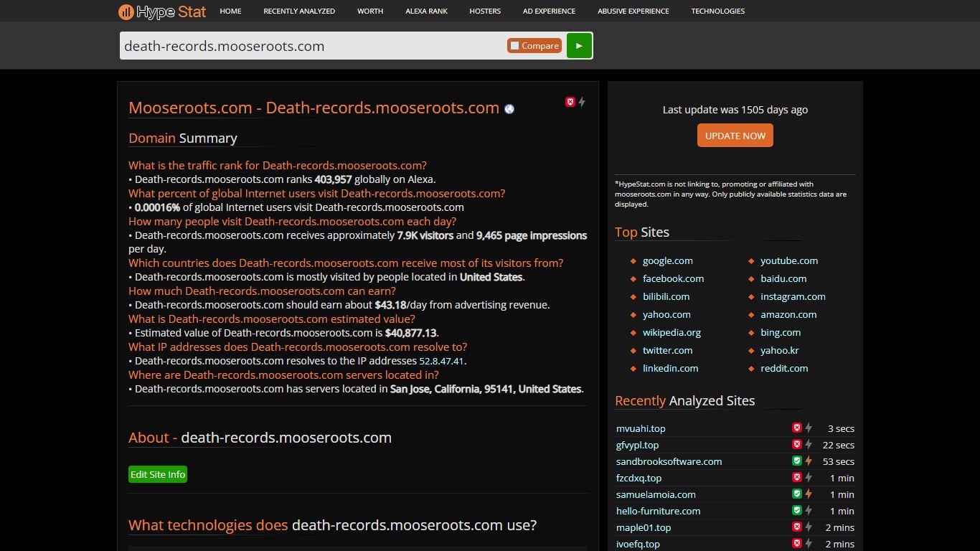Image resolution: width=980 pixels, height=551 pixels.
Task: Open the samuelamoia.com recently analyzed link
Action: [656, 494]
